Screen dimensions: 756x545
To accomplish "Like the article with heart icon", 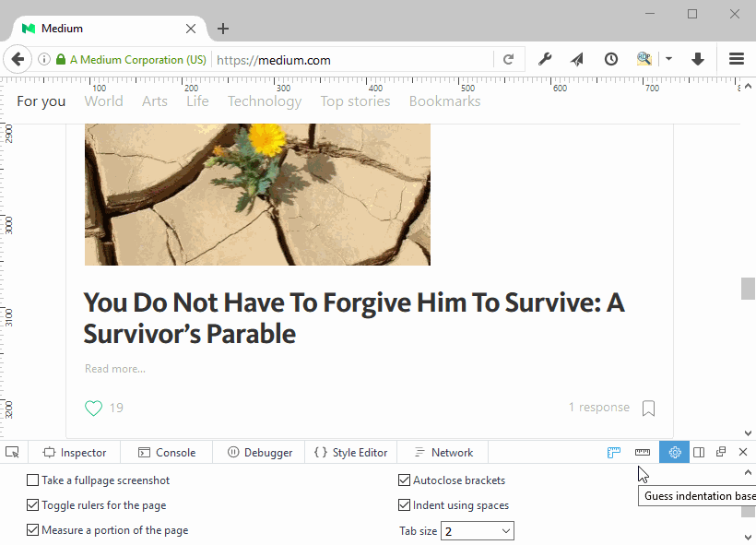I will coord(93,408).
